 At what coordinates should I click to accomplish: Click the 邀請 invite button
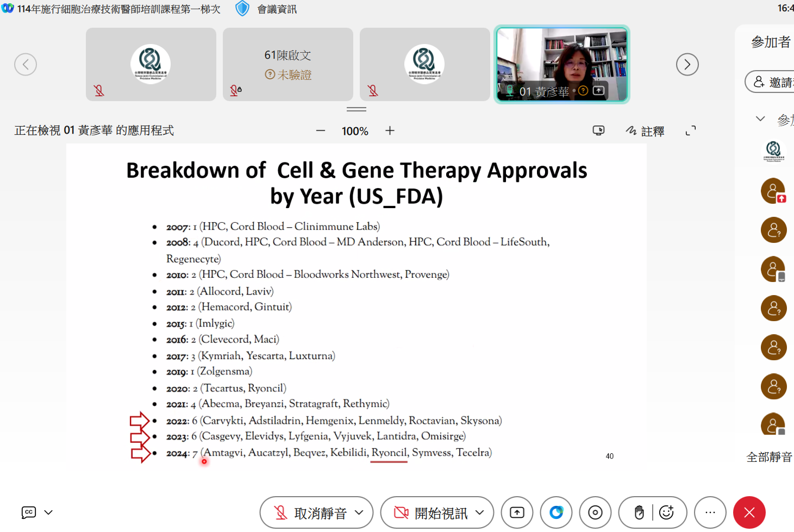[770, 82]
